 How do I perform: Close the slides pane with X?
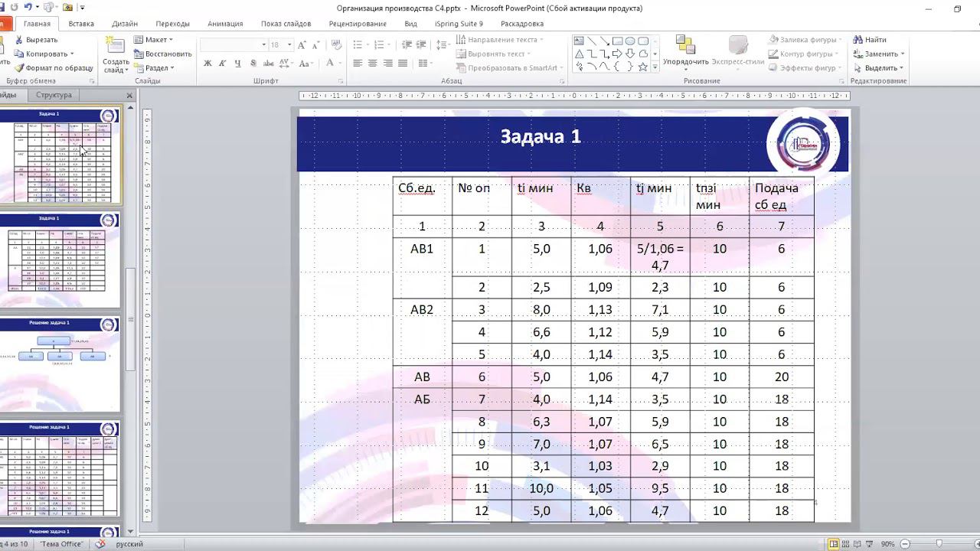point(129,96)
